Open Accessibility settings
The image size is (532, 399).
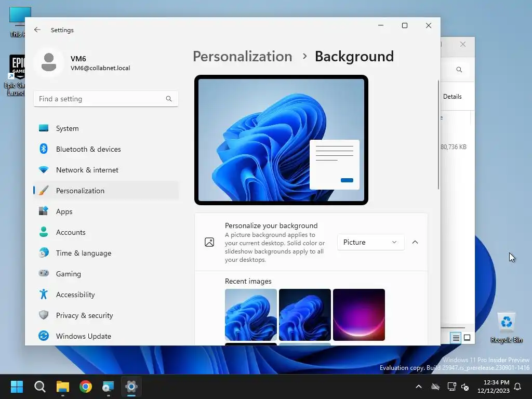coord(106,295)
